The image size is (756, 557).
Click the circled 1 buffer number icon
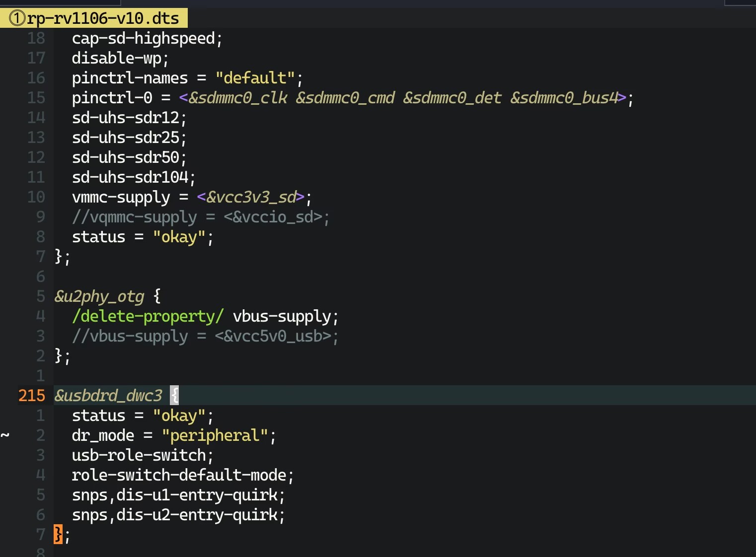coord(17,18)
